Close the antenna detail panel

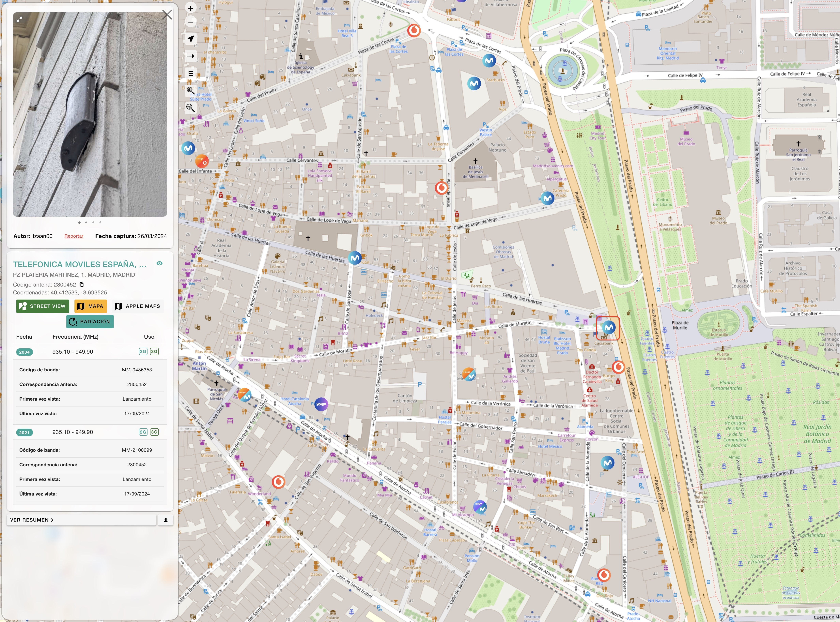point(167,15)
